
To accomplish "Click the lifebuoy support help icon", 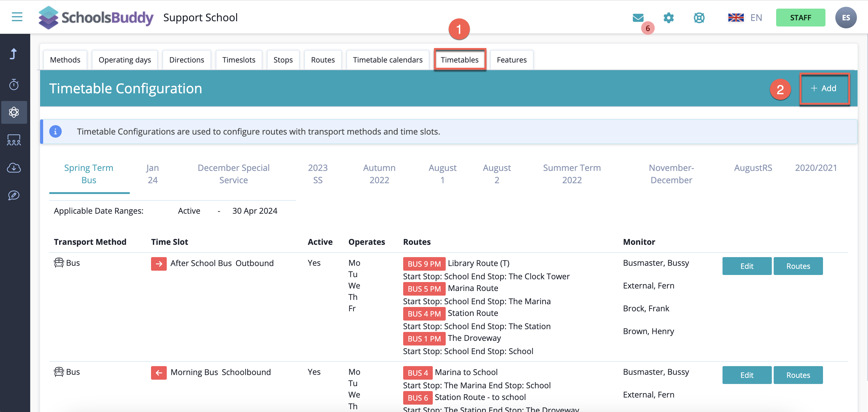I will 699,18.
